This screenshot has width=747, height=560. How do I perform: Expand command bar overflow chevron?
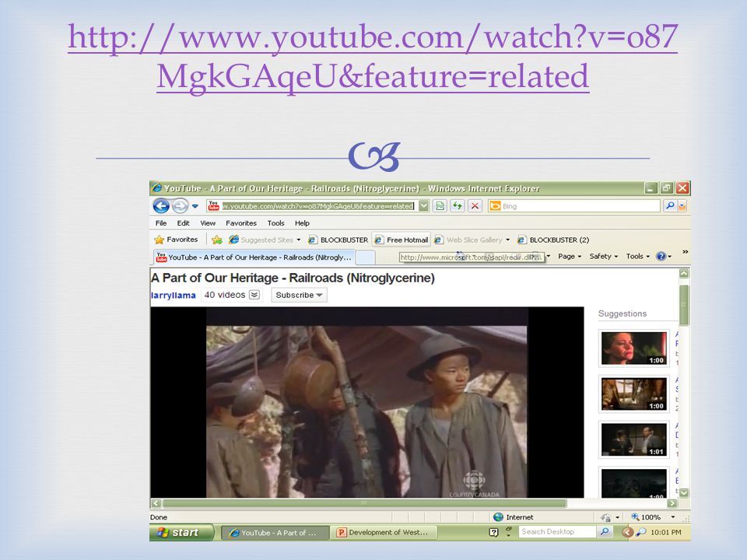(x=685, y=252)
